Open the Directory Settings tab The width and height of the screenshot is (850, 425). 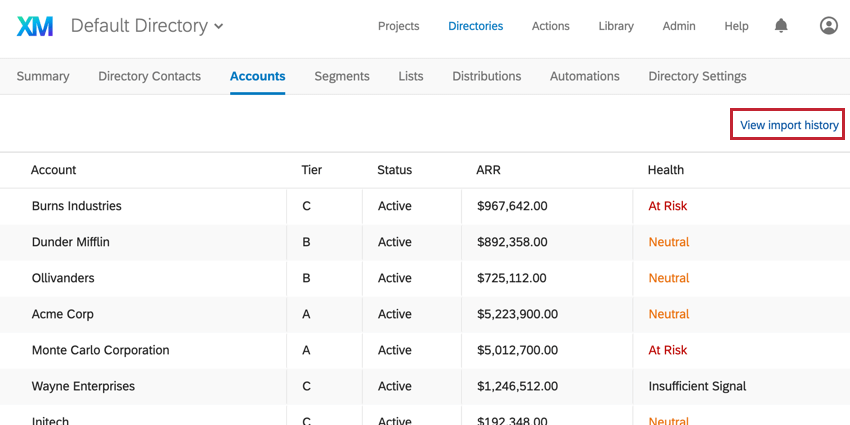point(697,76)
